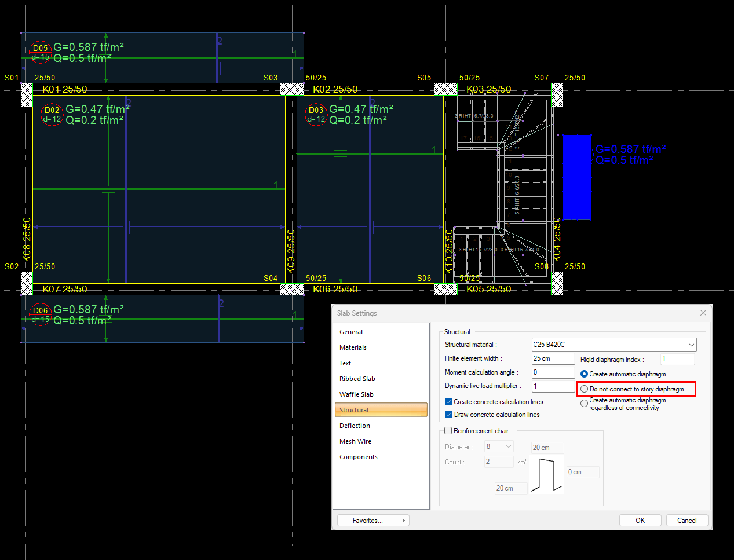The width and height of the screenshot is (734, 560).
Task: Select the Create automatic diaphragm radio button
Action: click(584, 374)
